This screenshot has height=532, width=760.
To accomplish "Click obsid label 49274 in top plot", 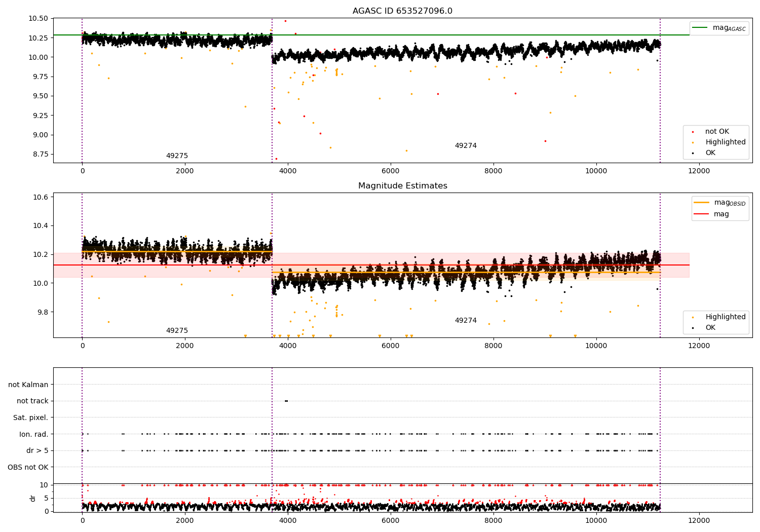I will 466,145.
